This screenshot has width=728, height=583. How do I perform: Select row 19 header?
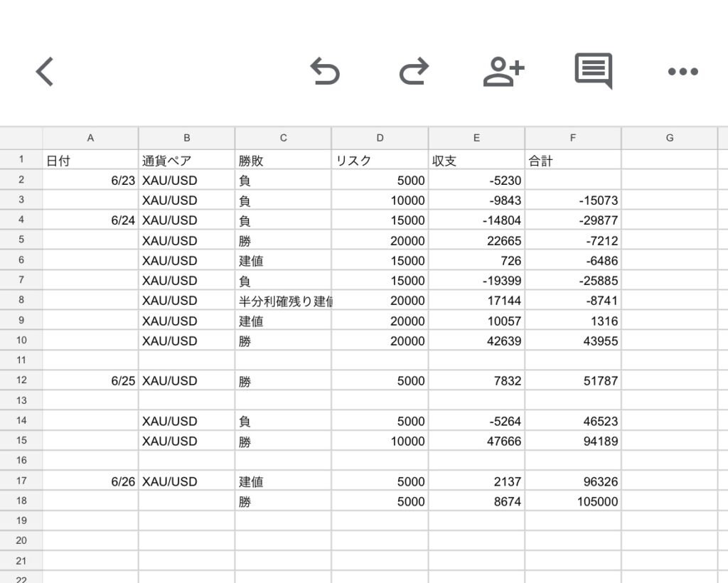click(21, 521)
